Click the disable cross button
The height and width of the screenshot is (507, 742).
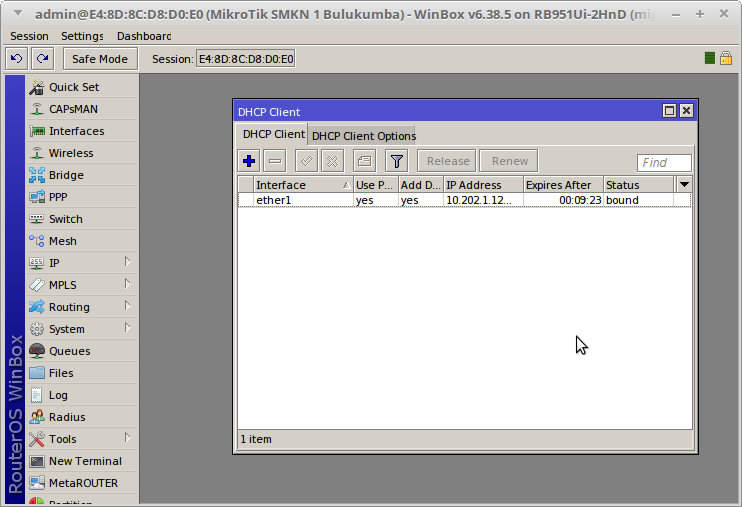pyautogui.click(x=333, y=161)
